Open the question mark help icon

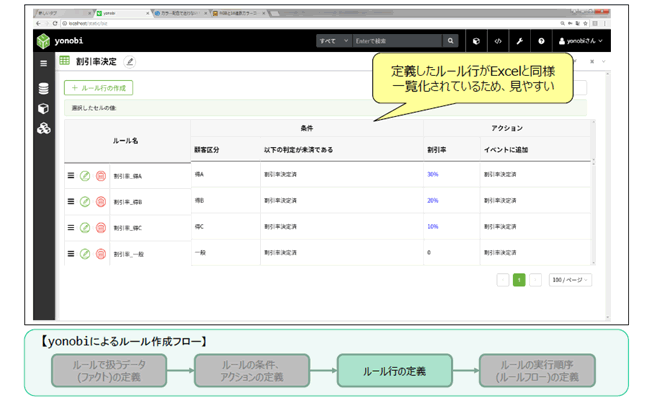pos(541,41)
